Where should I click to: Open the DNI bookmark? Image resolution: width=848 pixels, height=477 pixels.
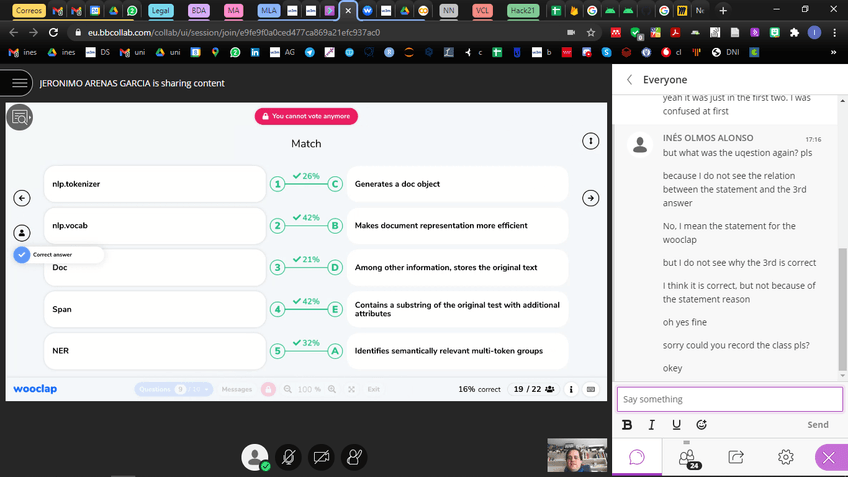[x=726, y=52]
